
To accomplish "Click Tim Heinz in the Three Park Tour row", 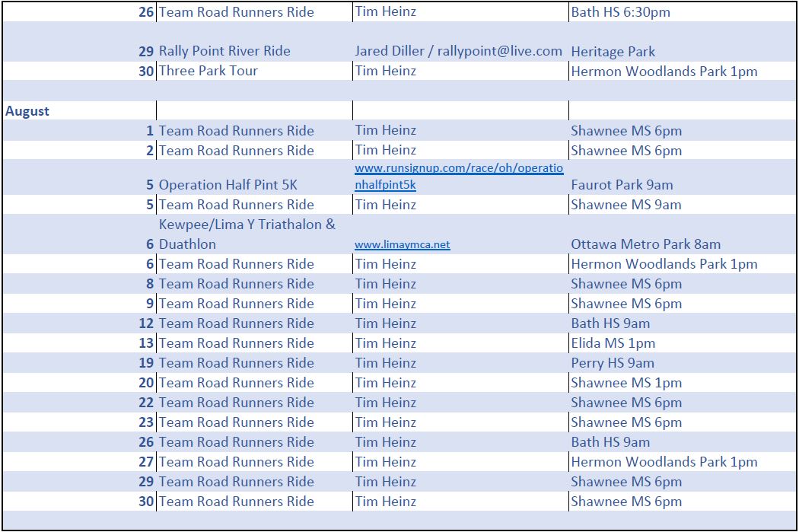I will pos(386,70).
